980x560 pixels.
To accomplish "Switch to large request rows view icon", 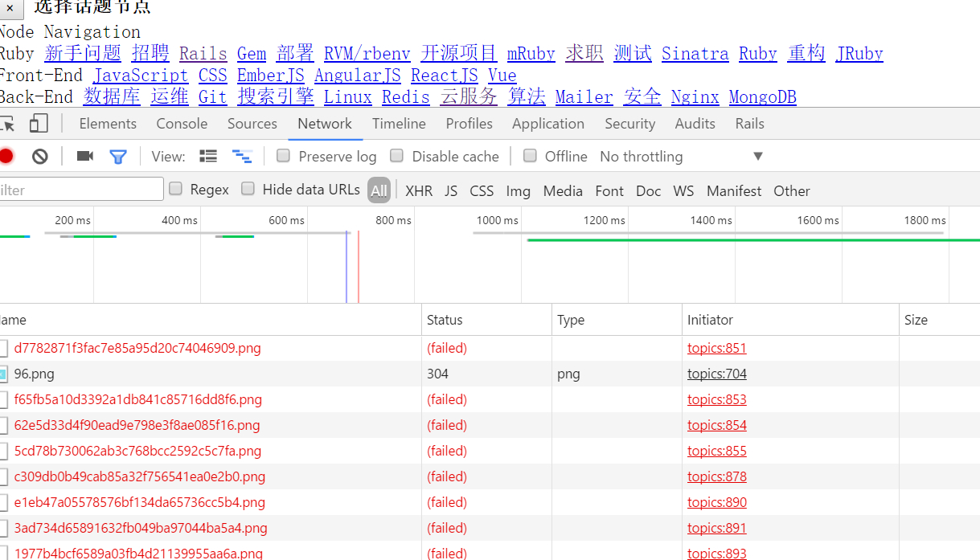I will click(x=208, y=156).
